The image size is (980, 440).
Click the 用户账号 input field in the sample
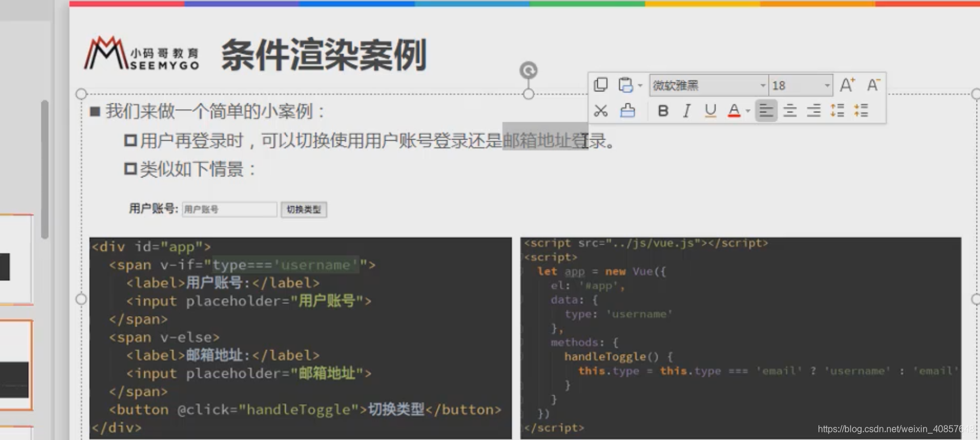[x=229, y=210]
